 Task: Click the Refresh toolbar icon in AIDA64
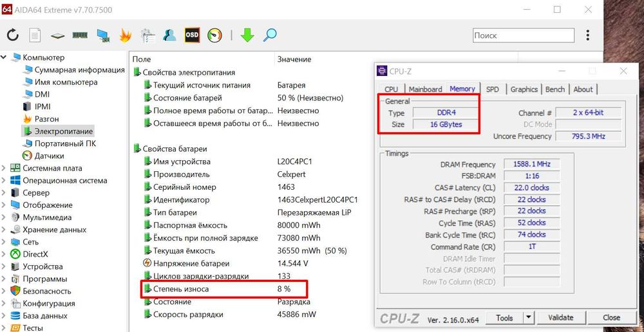13,35
